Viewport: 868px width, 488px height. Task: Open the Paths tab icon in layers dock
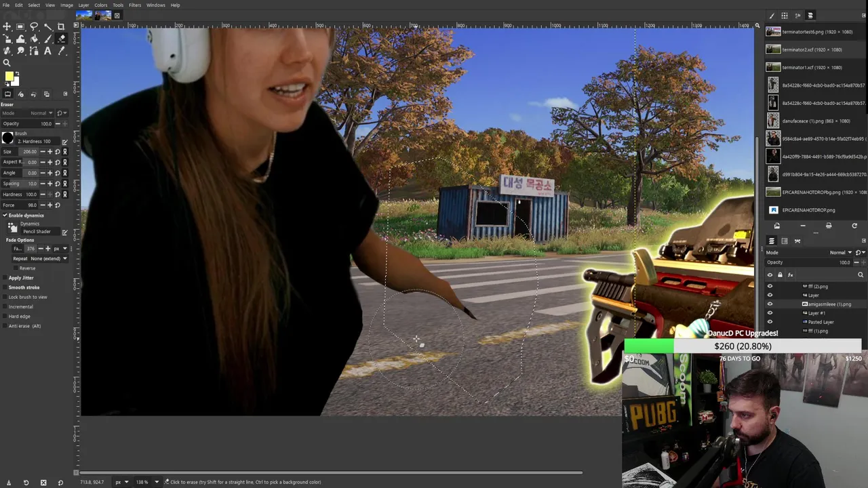[x=797, y=241]
